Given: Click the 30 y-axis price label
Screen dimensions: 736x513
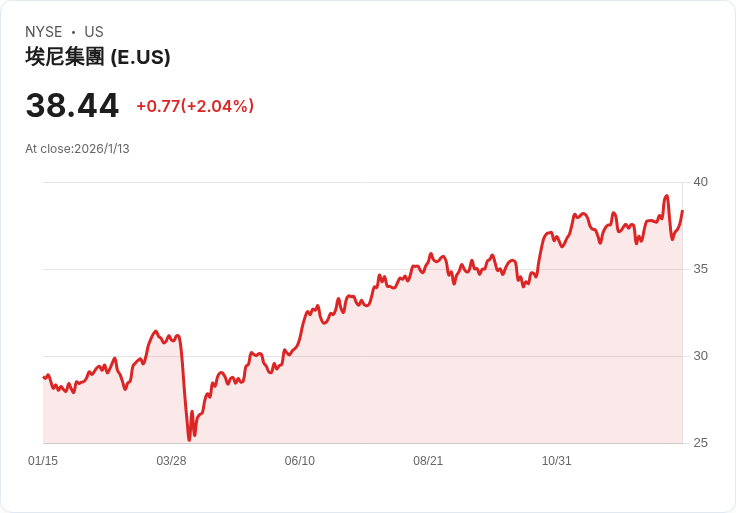Looking at the screenshot, I should (700, 356).
